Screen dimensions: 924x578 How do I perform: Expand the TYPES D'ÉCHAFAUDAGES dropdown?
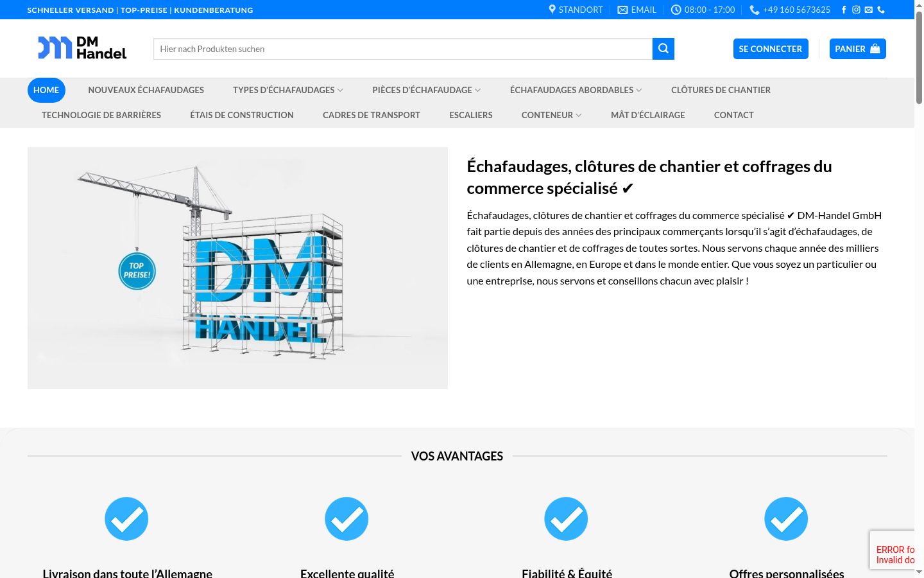click(287, 90)
